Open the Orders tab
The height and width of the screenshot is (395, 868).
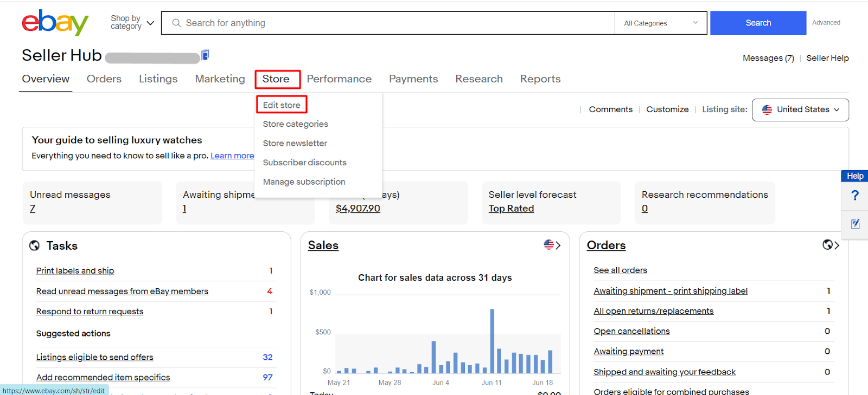click(x=104, y=79)
